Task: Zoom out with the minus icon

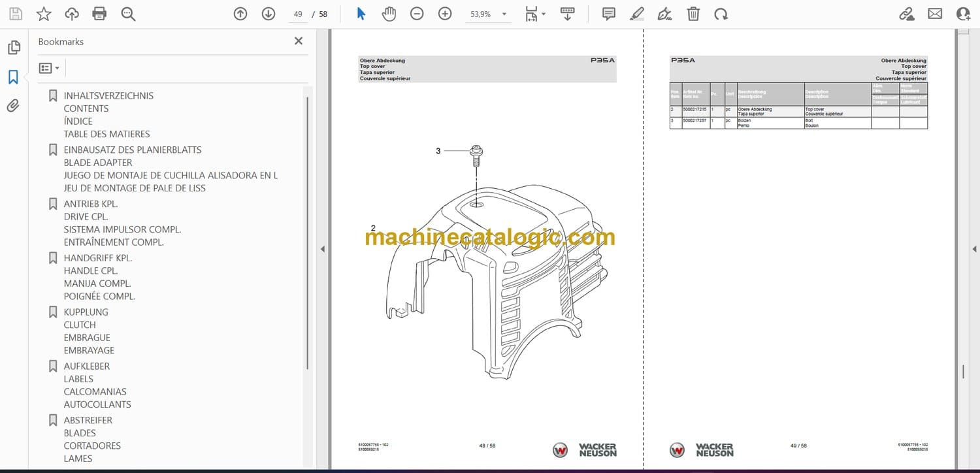Action: point(417,14)
